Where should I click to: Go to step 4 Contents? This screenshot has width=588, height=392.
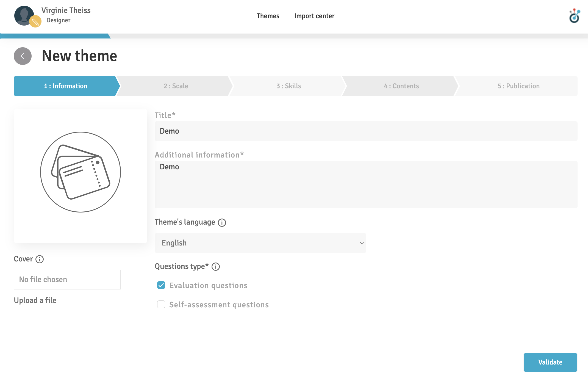coord(401,86)
